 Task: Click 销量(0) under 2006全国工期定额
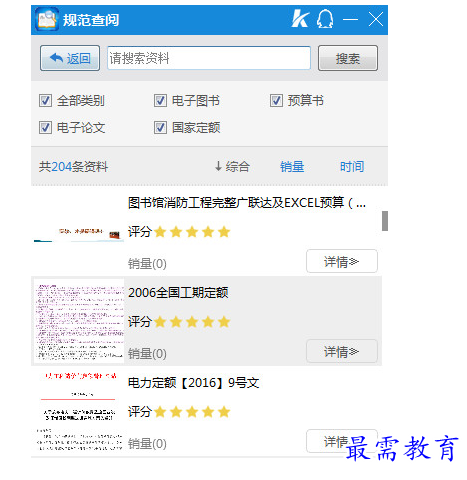(147, 353)
